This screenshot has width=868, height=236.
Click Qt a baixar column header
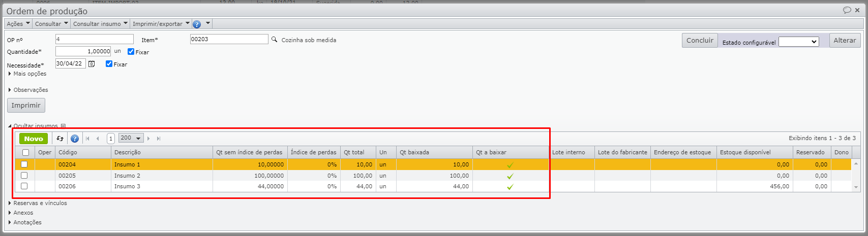(x=511, y=152)
